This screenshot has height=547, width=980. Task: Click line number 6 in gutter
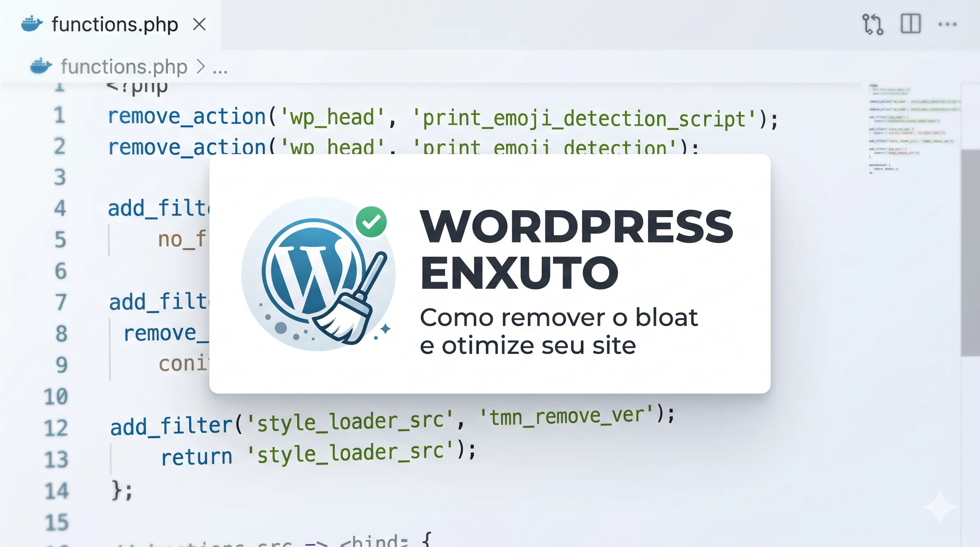(61, 271)
